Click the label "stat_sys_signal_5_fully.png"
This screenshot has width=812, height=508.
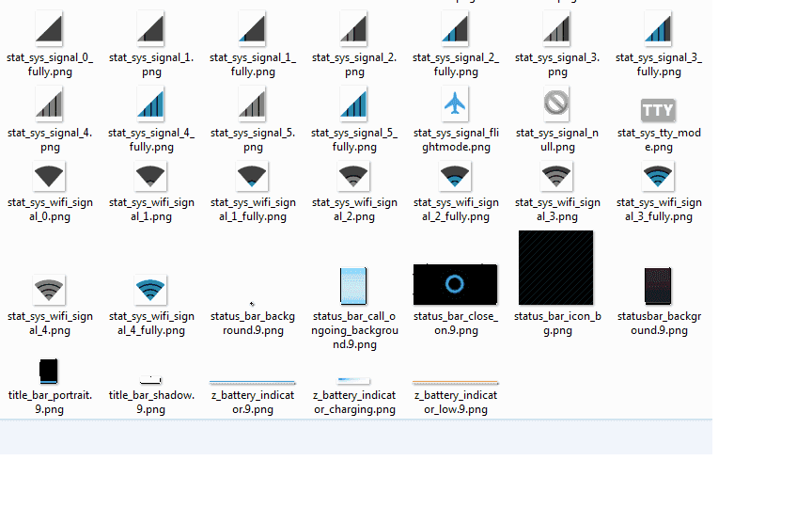click(x=354, y=140)
